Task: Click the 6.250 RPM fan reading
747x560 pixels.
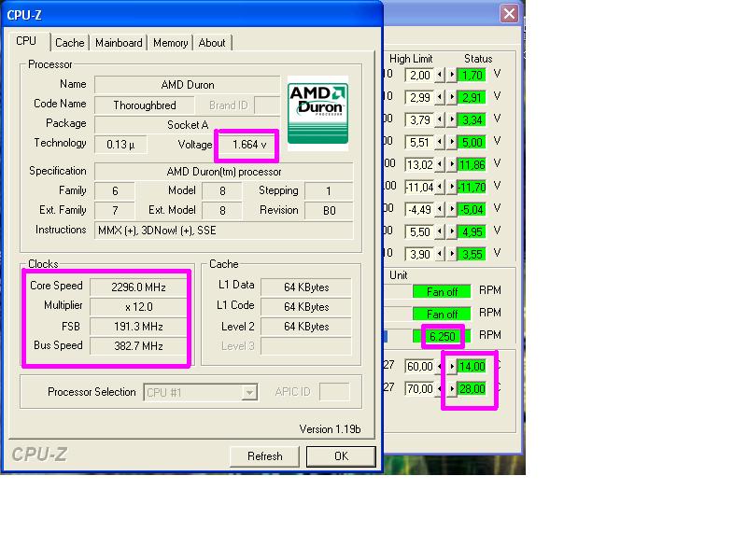Action: [x=442, y=336]
